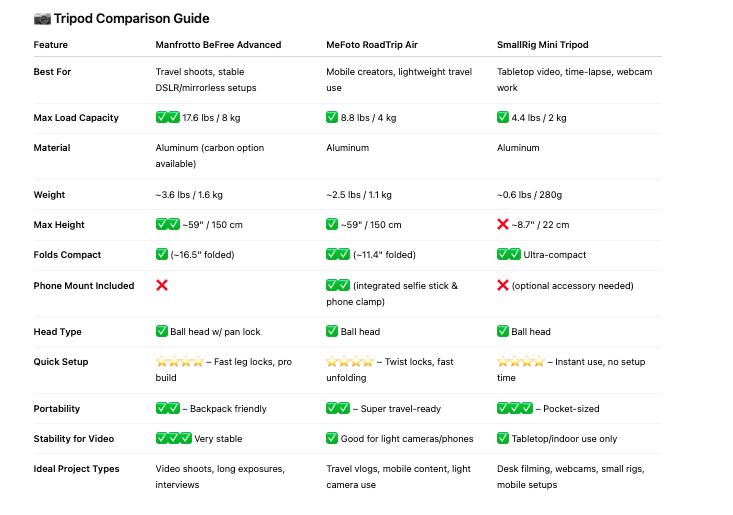Click red X beside optional accessory needed
733x515 pixels.
[503, 285]
